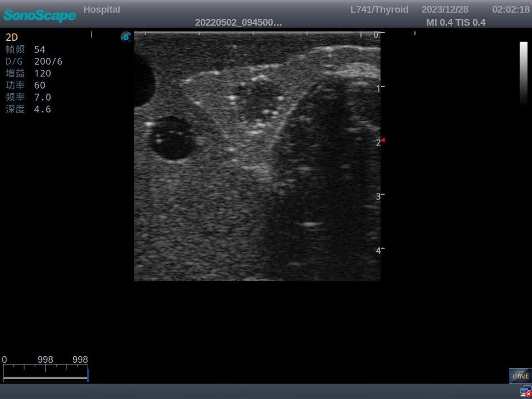Click the network disconnected icon in the corner
Viewport: 532px width, 399px height.
coord(525,392)
